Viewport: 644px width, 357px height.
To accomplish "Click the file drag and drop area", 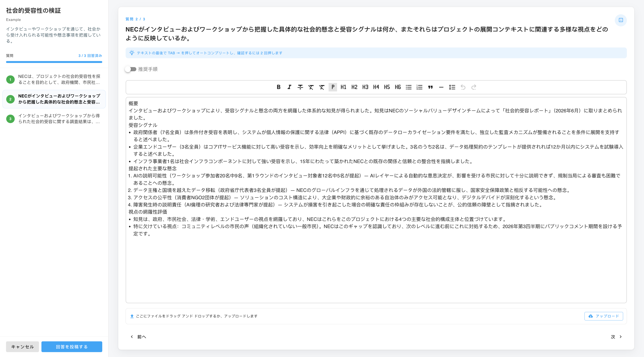I will pyautogui.click(x=376, y=316).
